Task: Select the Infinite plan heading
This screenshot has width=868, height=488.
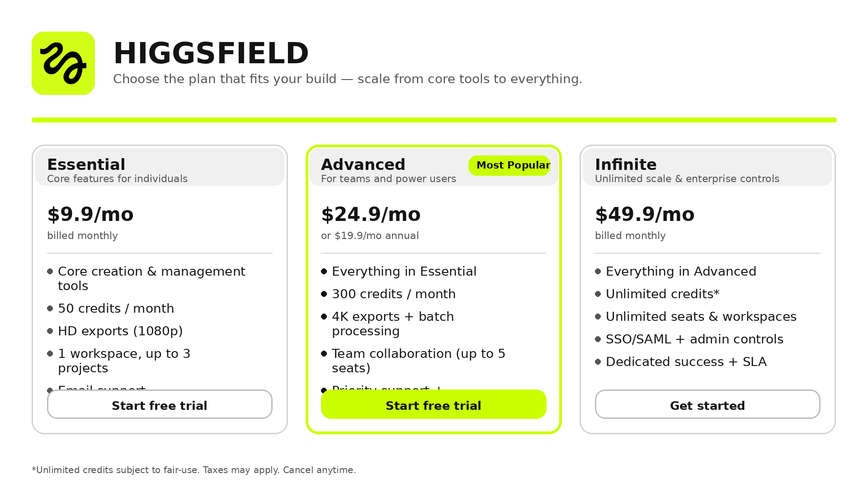Action: point(626,164)
